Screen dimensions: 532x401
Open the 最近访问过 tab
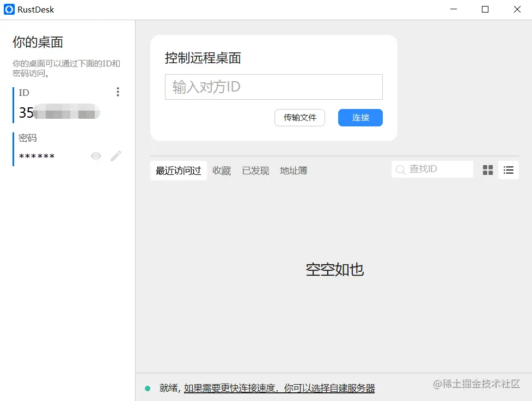(179, 171)
